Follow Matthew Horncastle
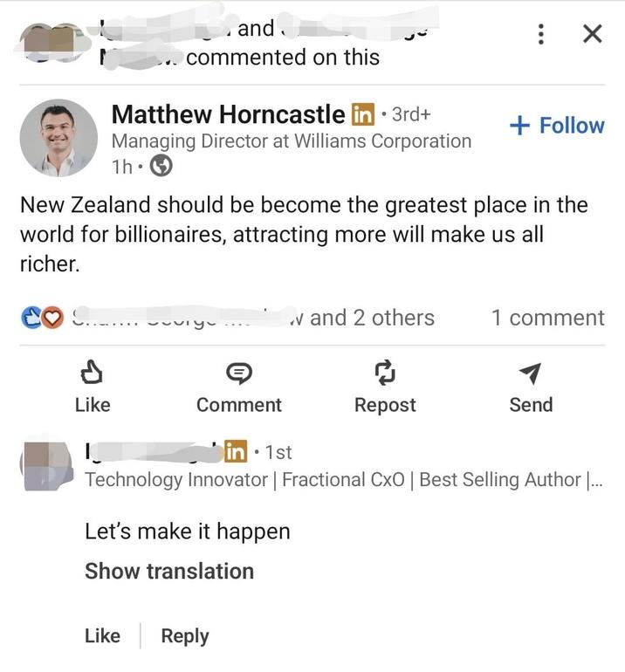 pos(557,126)
